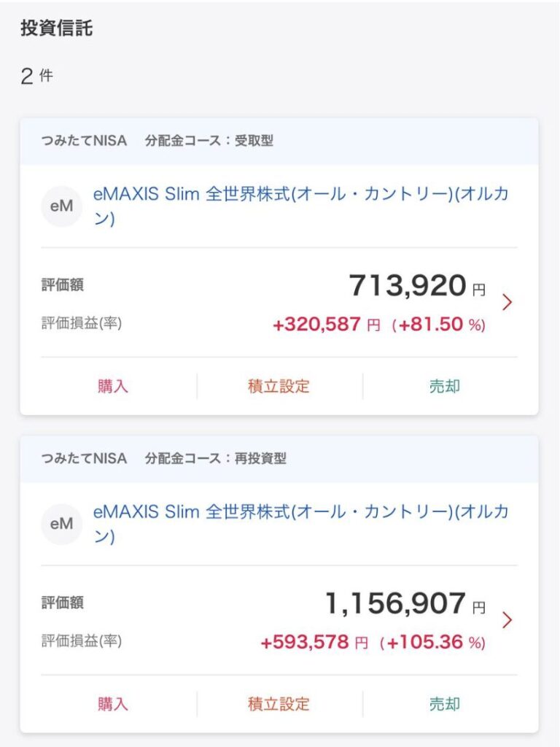The image size is (560, 747).
Task: Click the eM icon in the 再投資型 card
Action: pos(61,524)
